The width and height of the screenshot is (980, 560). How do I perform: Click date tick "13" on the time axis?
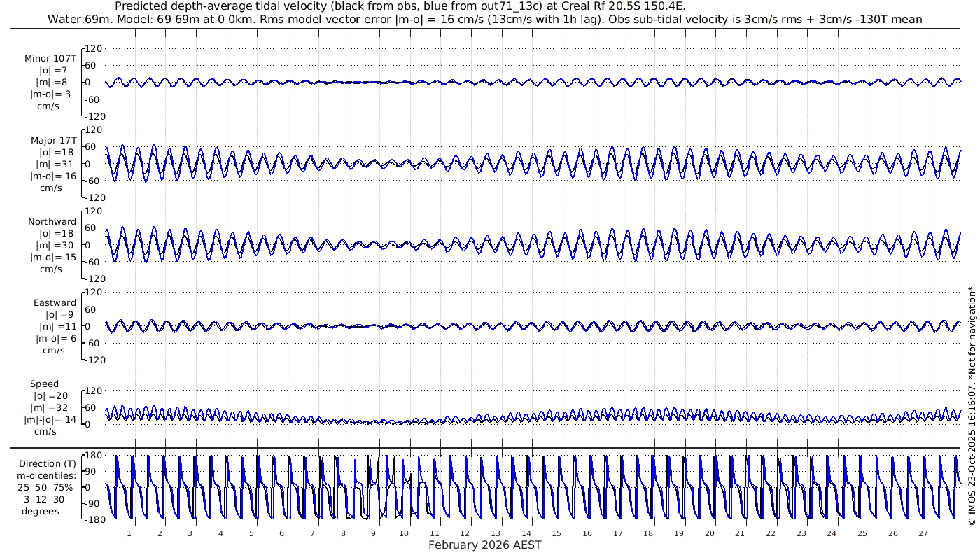click(496, 533)
